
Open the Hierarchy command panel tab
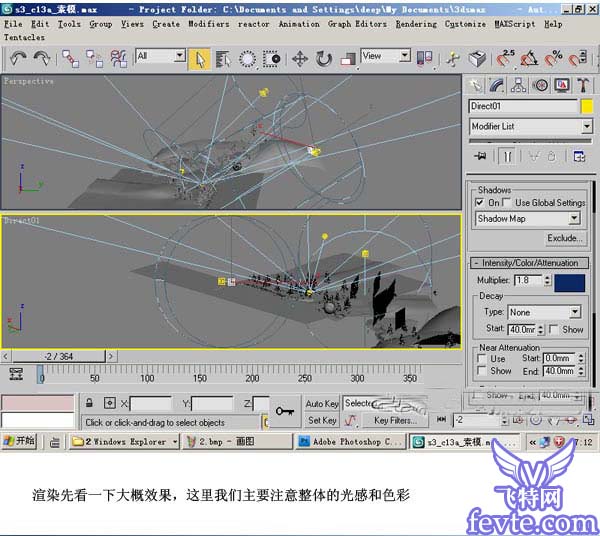pos(518,85)
